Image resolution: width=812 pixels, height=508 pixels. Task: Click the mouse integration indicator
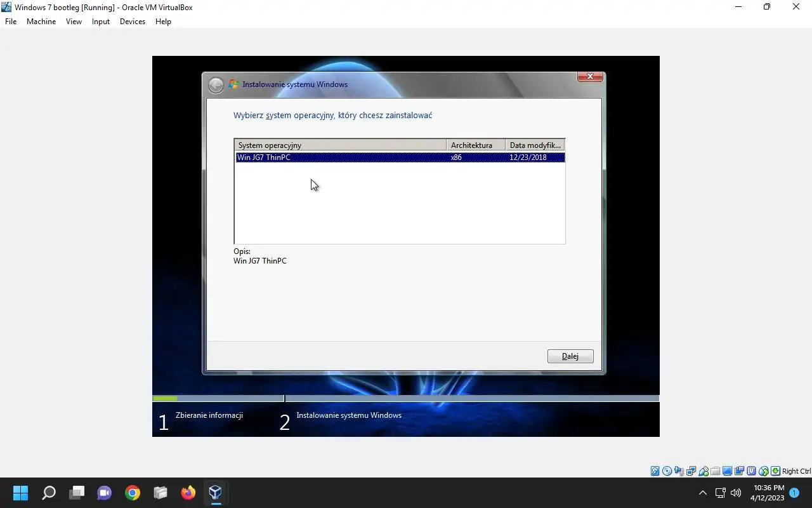pos(764,471)
